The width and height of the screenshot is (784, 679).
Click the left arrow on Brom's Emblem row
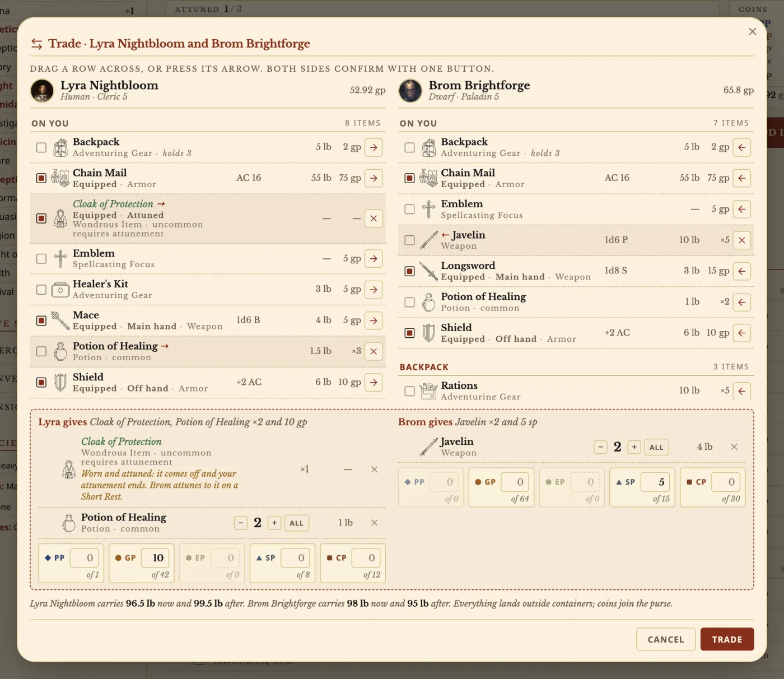coord(742,210)
